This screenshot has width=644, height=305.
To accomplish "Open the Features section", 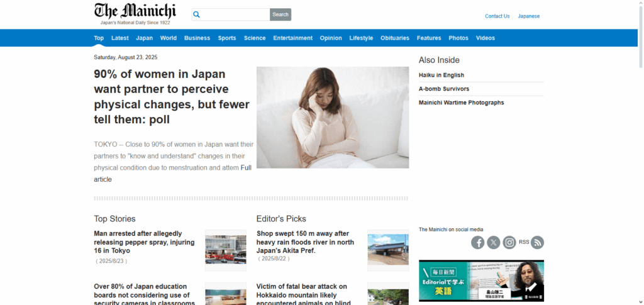I will 429,38.
